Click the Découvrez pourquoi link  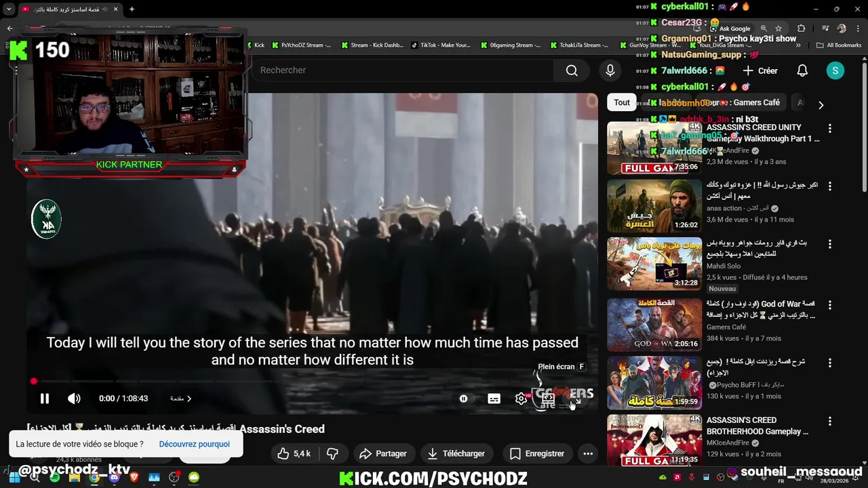pos(194,444)
